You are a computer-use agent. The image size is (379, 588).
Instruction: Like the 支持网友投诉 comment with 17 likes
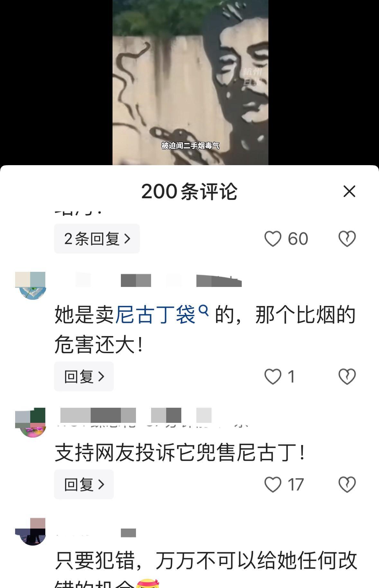[273, 484]
